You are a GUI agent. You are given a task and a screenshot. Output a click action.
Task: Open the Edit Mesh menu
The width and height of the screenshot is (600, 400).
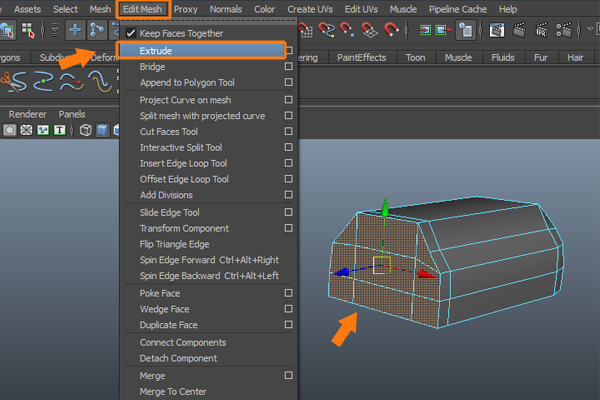[x=144, y=9]
